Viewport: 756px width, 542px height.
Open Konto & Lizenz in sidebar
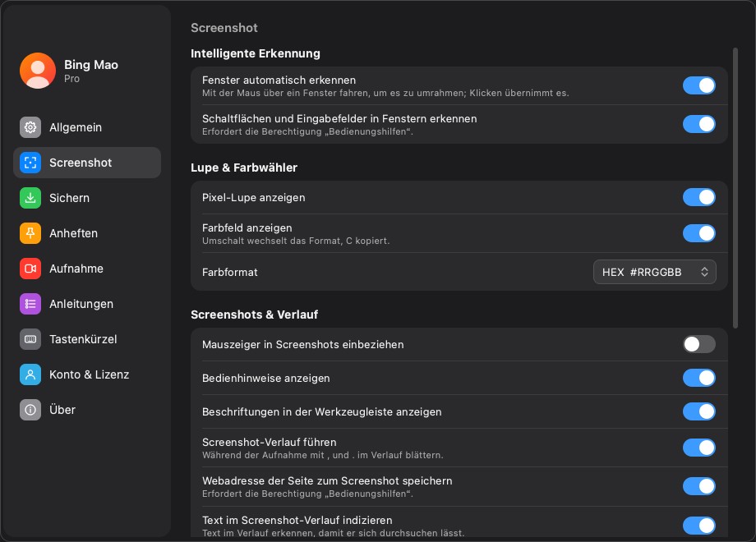(87, 374)
